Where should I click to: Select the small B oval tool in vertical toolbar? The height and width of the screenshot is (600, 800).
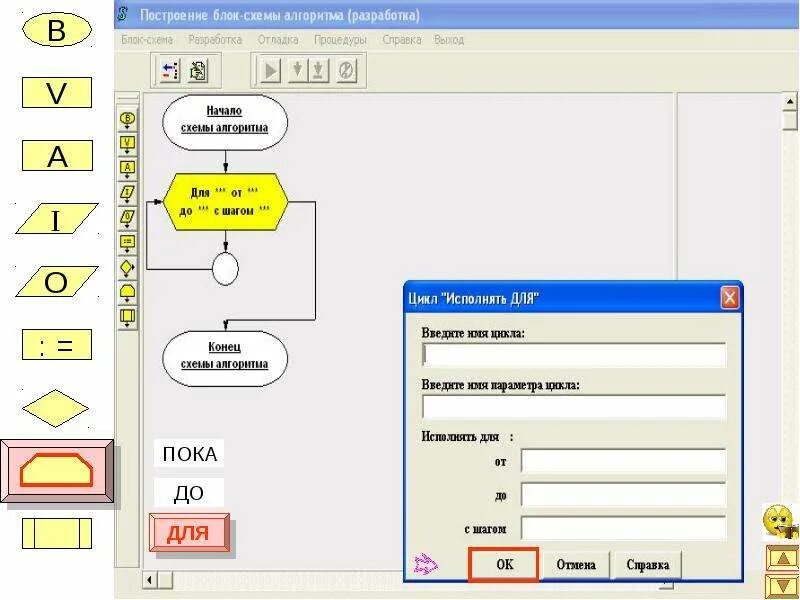pyautogui.click(x=128, y=120)
